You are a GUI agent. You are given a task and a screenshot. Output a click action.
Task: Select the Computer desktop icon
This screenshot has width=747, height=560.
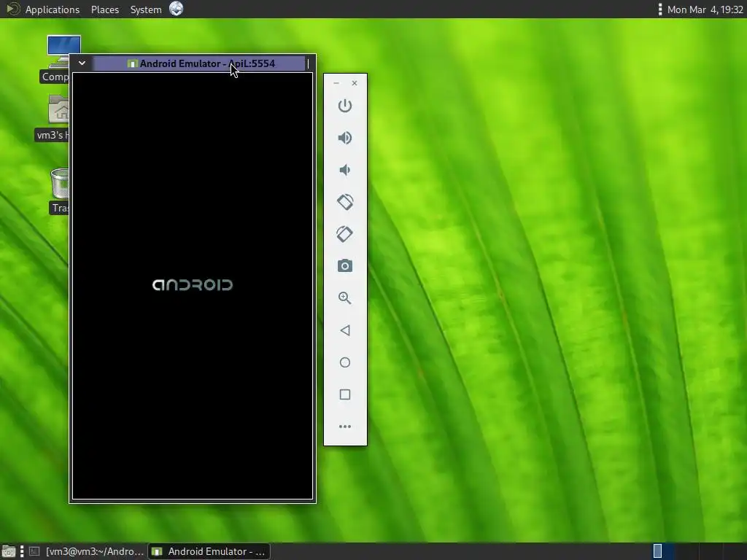57,59
